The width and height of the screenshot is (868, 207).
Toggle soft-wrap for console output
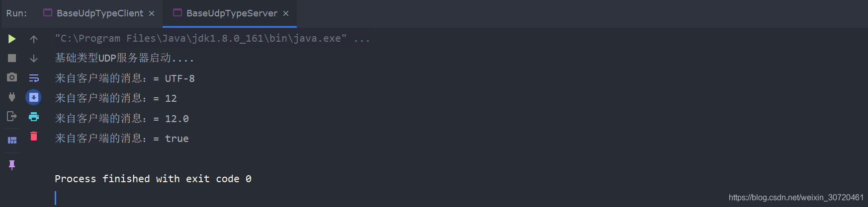coord(34,78)
